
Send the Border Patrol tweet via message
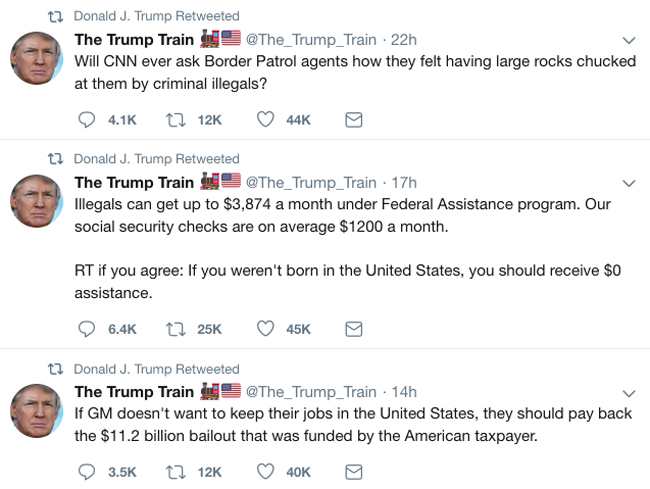click(x=353, y=120)
